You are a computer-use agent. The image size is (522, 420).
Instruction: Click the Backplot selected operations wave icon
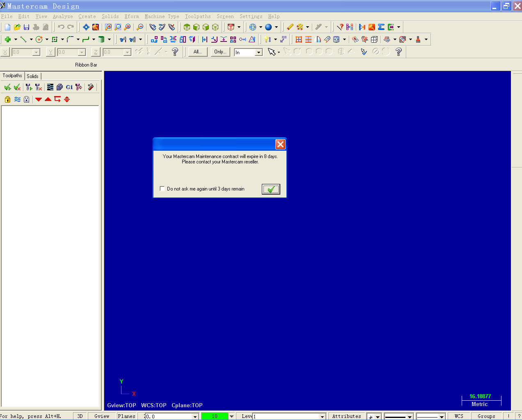[50, 87]
